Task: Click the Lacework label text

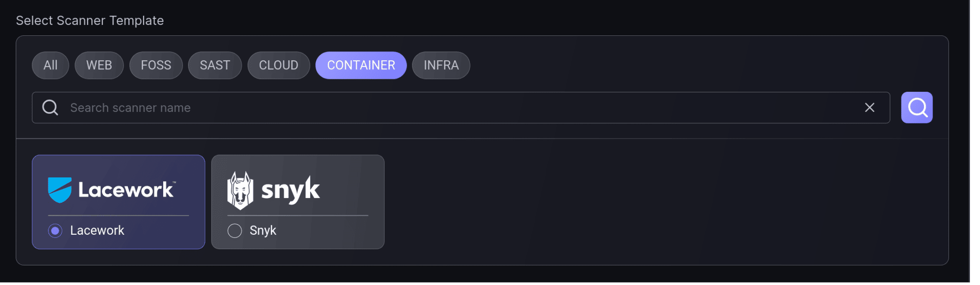Action: pyautogui.click(x=97, y=230)
